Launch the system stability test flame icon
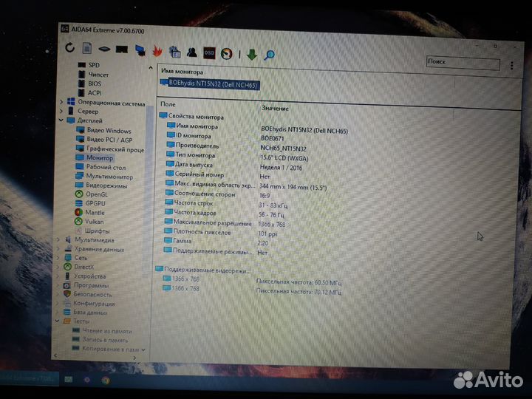The image size is (532, 399). (x=157, y=51)
